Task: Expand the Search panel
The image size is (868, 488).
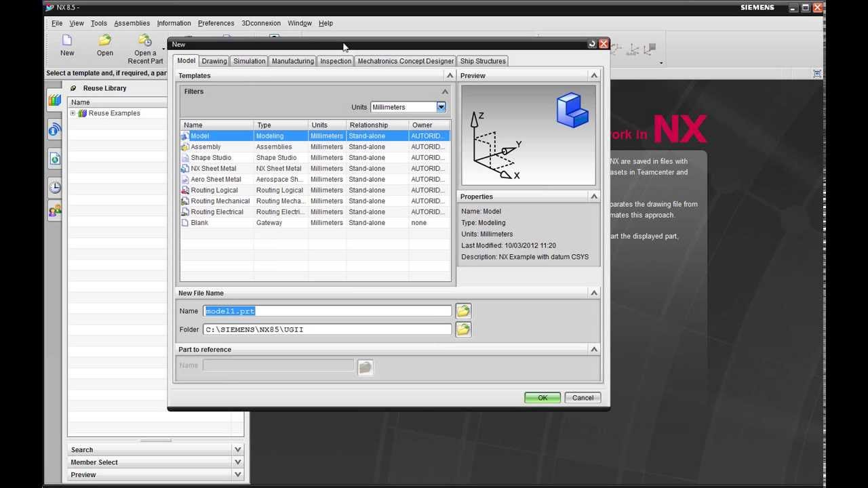Action: [x=237, y=449]
